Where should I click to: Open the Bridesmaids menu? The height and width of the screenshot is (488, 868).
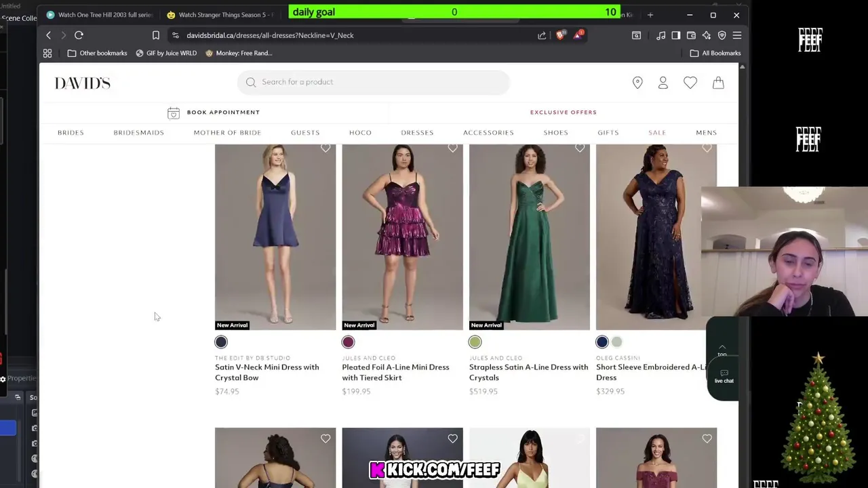138,133
